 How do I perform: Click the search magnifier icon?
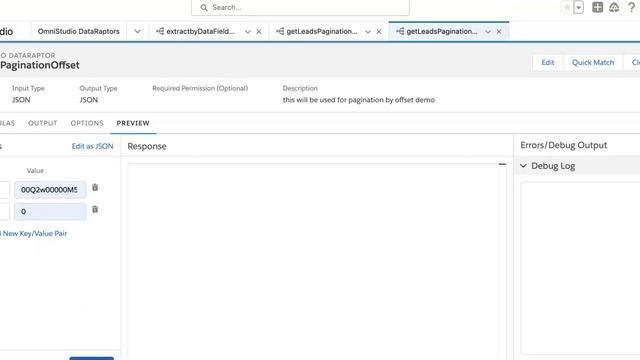(204, 7)
